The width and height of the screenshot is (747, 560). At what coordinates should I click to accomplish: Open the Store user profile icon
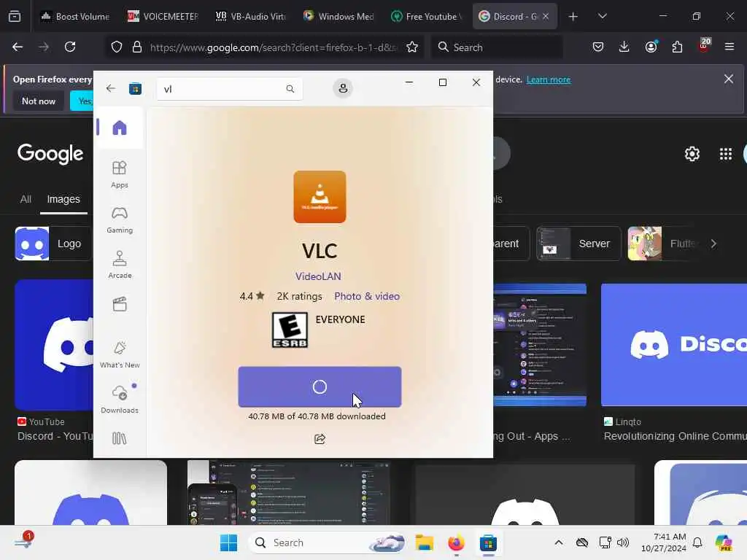tap(343, 88)
